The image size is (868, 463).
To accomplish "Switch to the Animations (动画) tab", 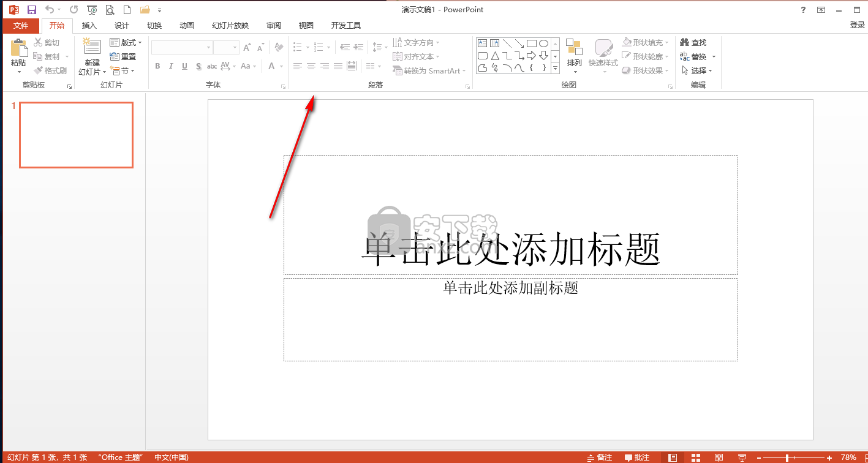I will coord(187,26).
